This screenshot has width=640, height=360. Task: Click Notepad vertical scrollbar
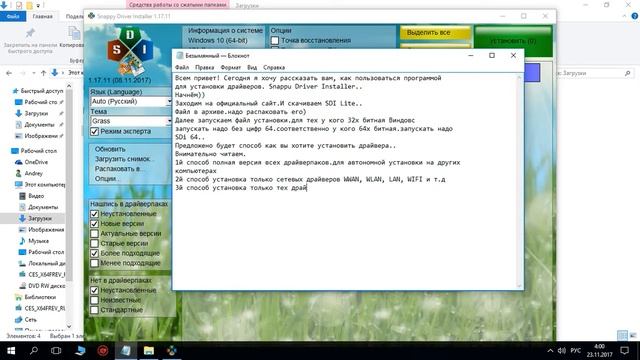click(x=520, y=182)
